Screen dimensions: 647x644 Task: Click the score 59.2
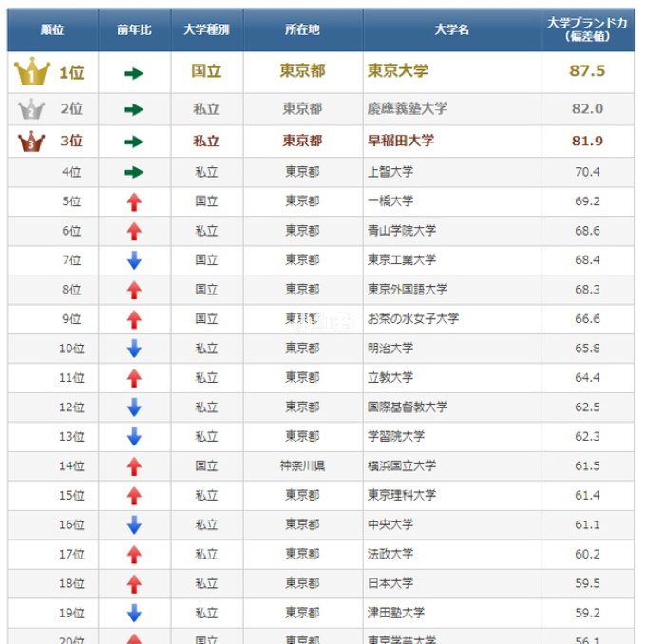[x=587, y=613]
